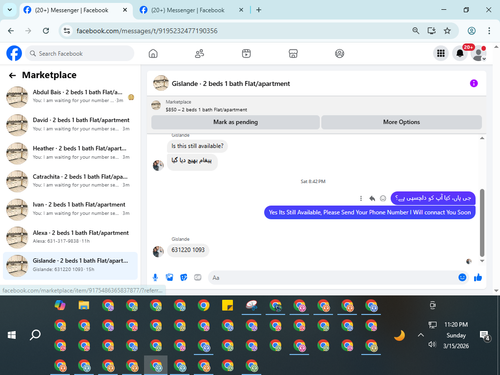Open the account profile picture menu
Viewport: 500px width, 375px height.
(x=479, y=53)
